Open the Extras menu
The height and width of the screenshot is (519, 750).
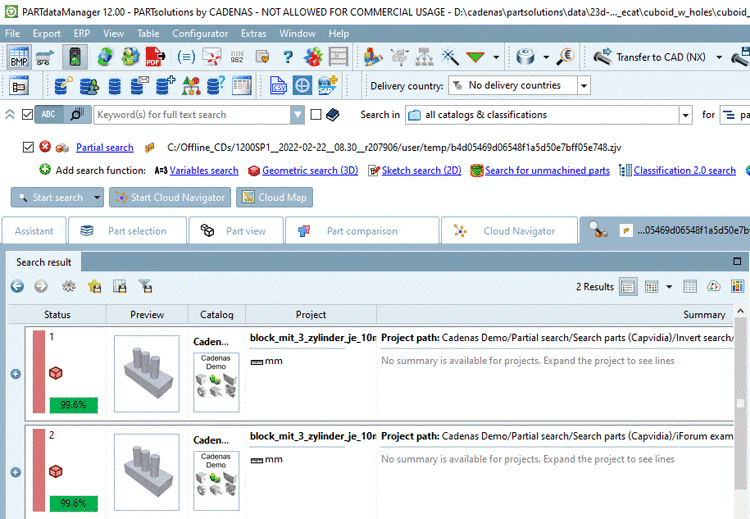254,33
